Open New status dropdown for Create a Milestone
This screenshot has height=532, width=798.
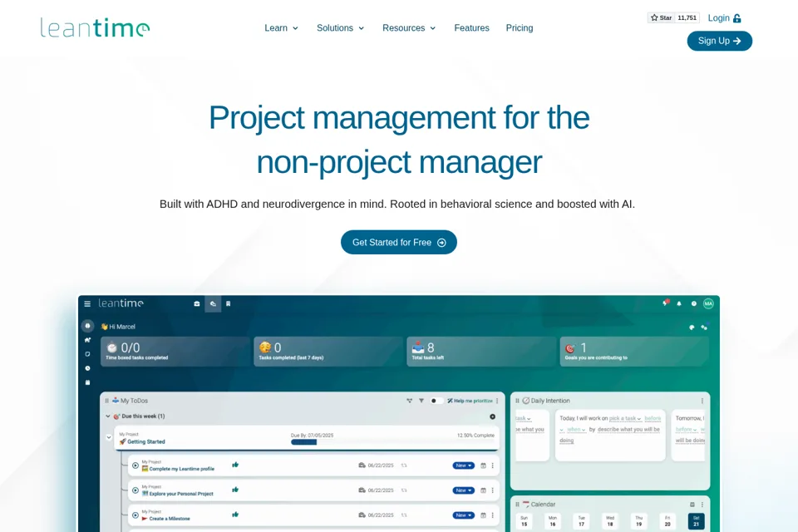pos(464,515)
